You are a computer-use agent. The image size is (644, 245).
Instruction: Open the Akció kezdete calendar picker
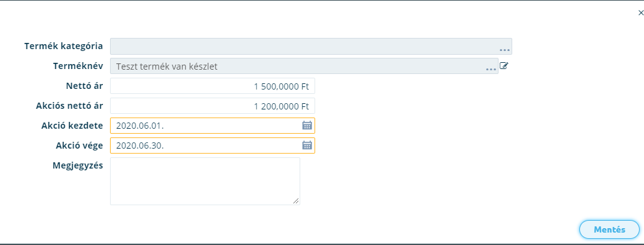click(x=307, y=126)
